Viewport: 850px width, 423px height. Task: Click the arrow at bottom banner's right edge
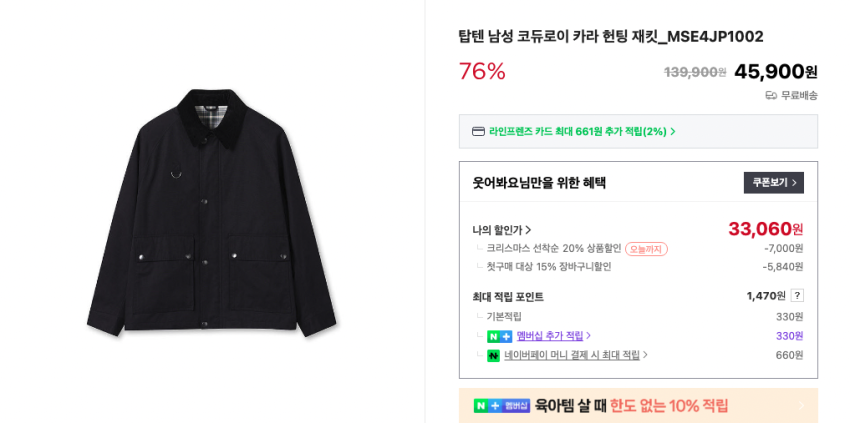point(802,406)
